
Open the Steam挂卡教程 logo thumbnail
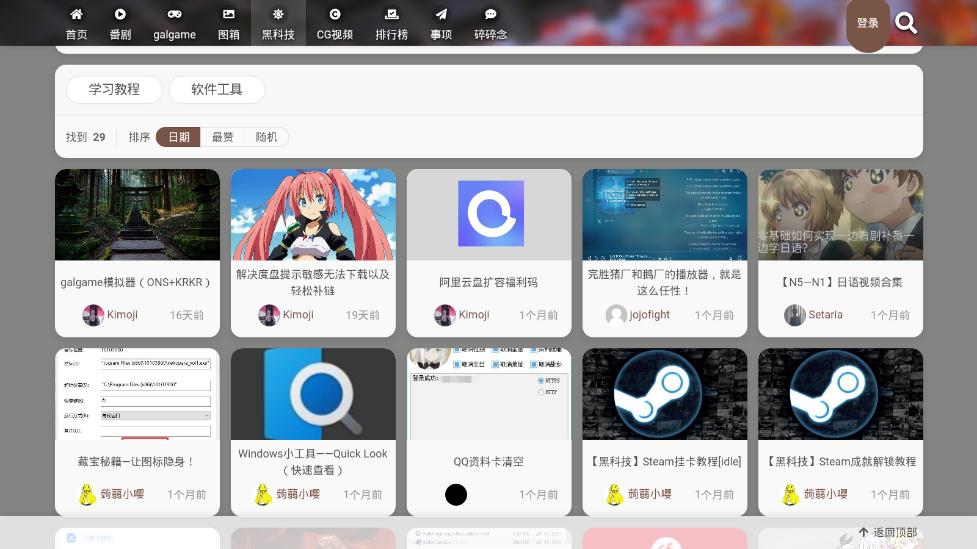click(x=665, y=394)
